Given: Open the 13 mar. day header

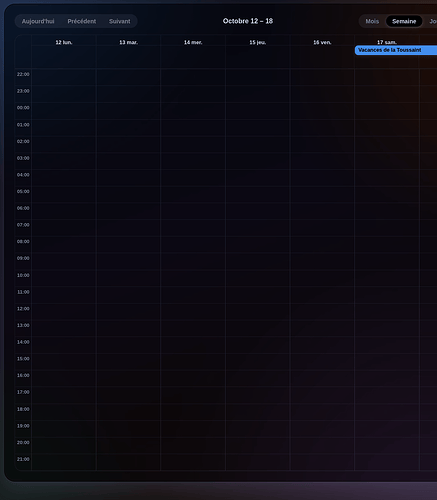Looking at the screenshot, I should [x=128, y=42].
